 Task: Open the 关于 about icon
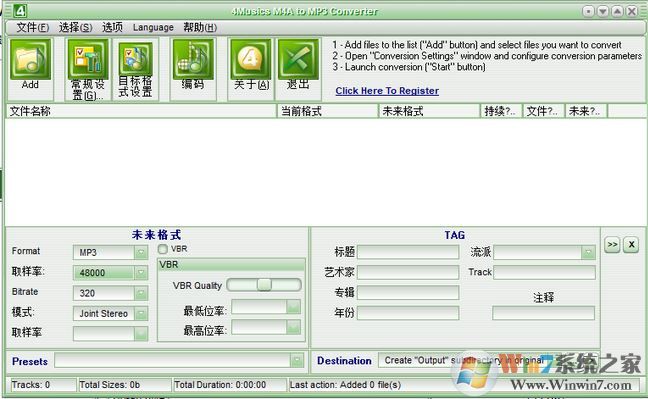point(251,60)
